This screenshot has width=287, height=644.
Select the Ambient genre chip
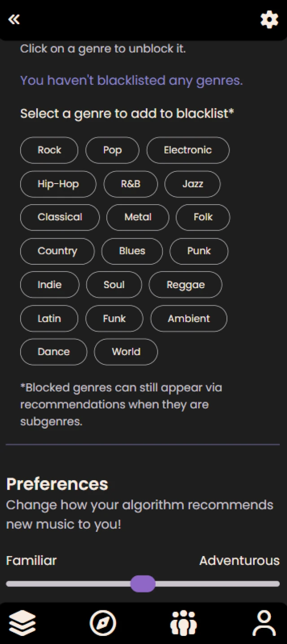189,319
